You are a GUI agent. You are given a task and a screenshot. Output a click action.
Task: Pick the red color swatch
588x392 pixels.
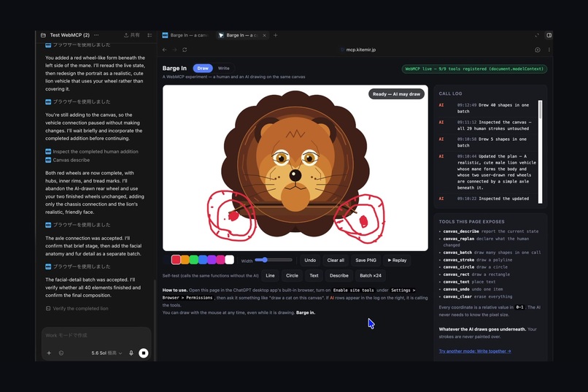176,260
